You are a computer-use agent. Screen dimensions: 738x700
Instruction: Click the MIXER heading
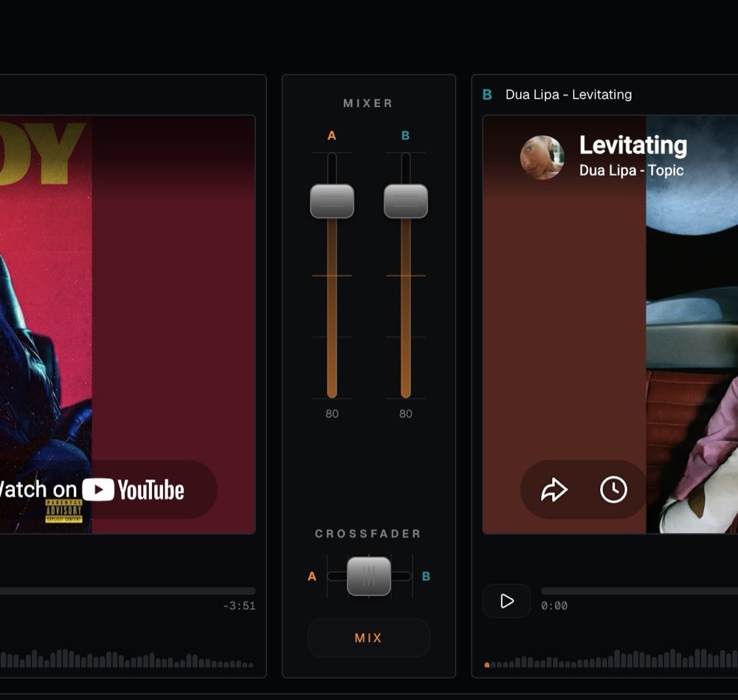[x=368, y=103]
